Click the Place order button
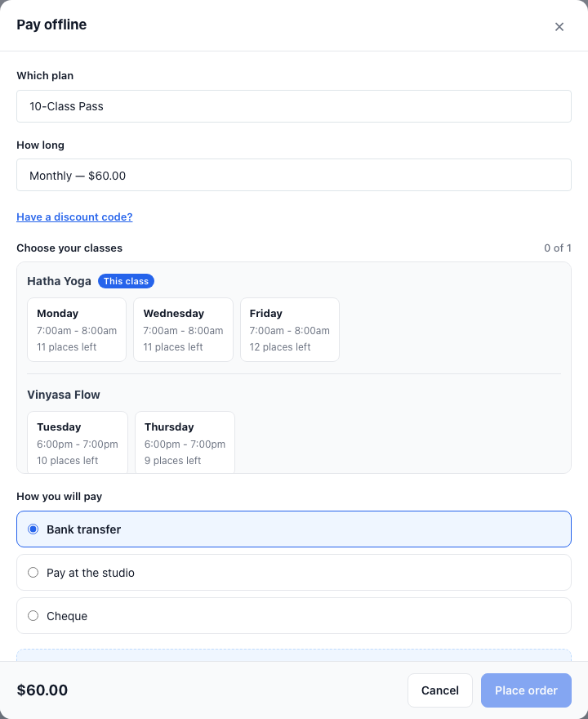This screenshot has width=588, height=719. click(x=526, y=690)
